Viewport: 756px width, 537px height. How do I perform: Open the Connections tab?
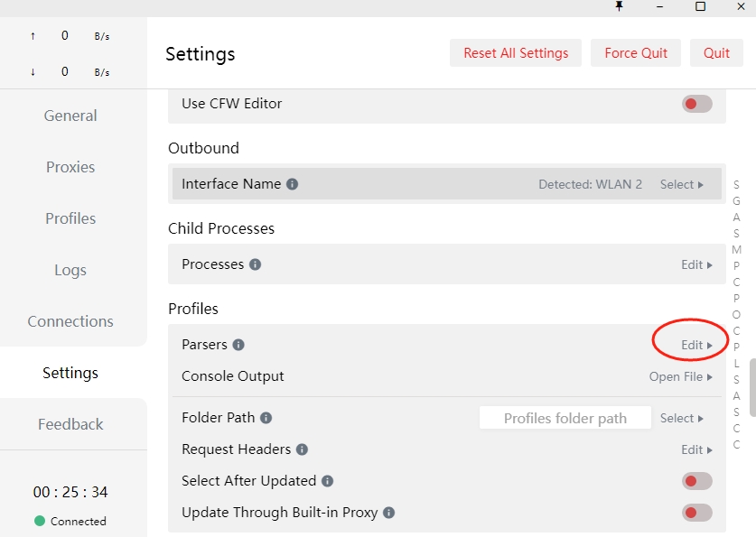click(x=70, y=321)
